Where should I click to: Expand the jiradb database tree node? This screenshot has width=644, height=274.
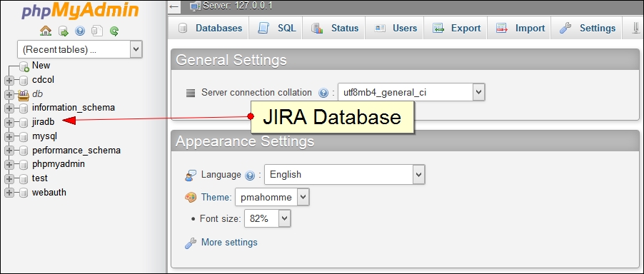tap(9, 122)
